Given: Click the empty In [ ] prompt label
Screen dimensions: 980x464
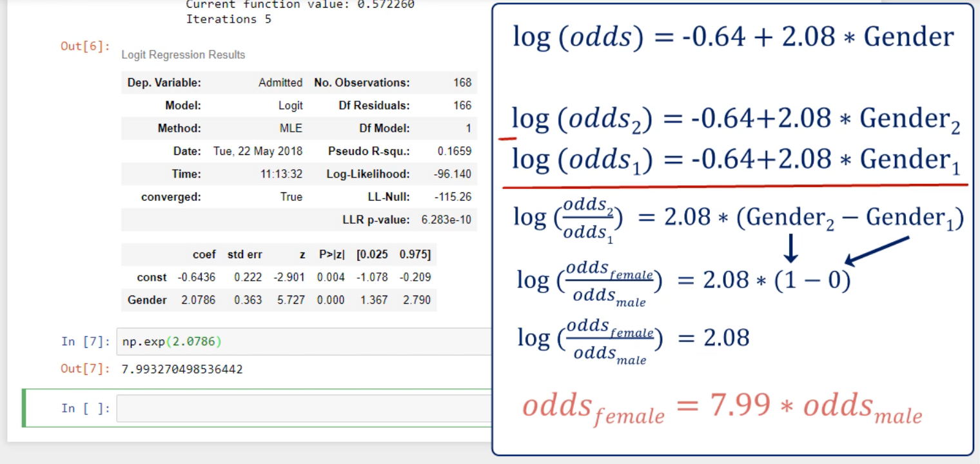Looking at the screenshot, I should pyautogui.click(x=85, y=408).
